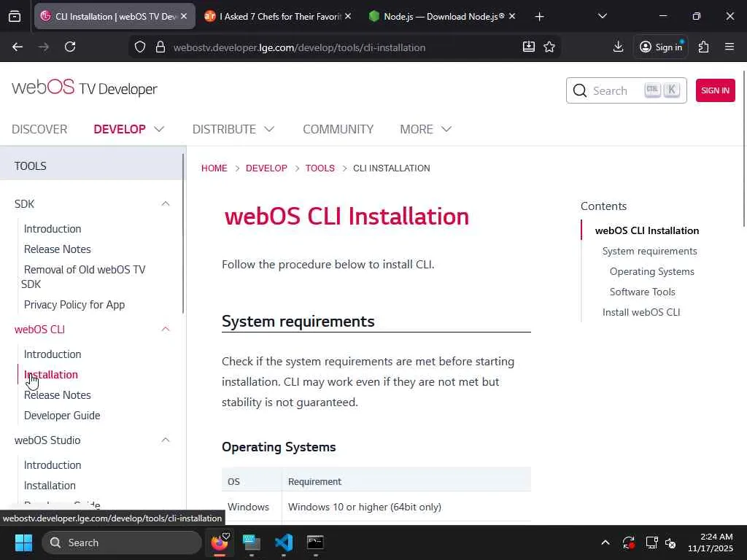Bookmark this page with the star
Screen dimensions: 747x560
(x=549, y=47)
